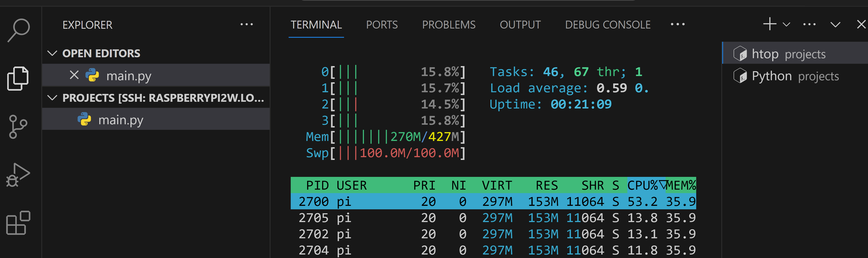Click CPU core 2 usage meter
Image resolution: width=868 pixels, height=258 pixels.
[393, 104]
